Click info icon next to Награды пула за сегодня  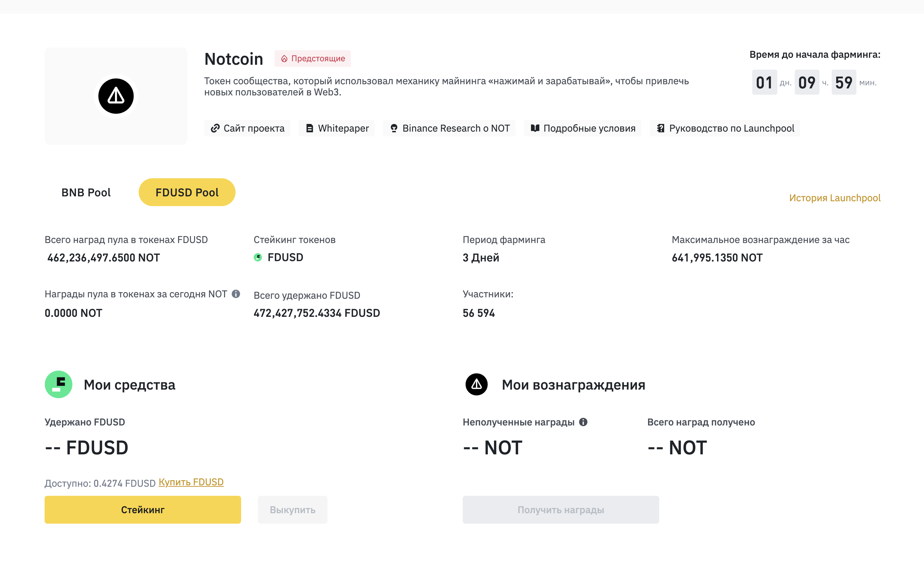pyautogui.click(x=236, y=294)
